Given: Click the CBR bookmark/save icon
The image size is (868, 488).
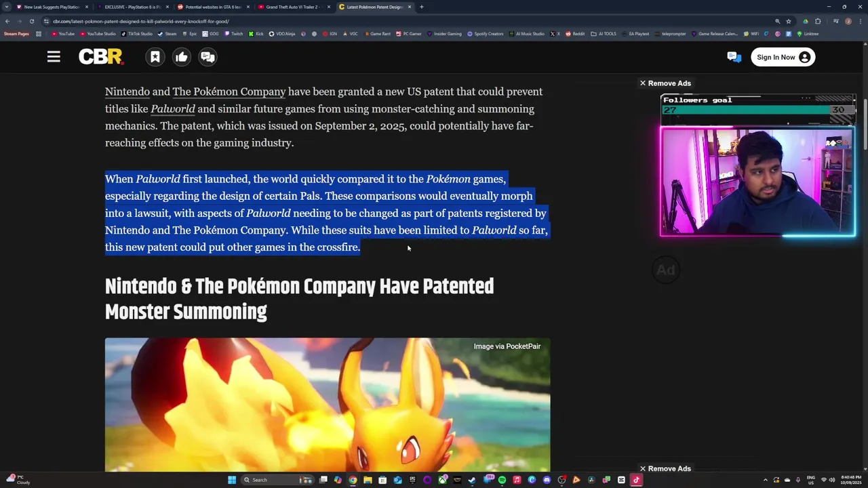Looking at the screenshot, I should [155, 57].
